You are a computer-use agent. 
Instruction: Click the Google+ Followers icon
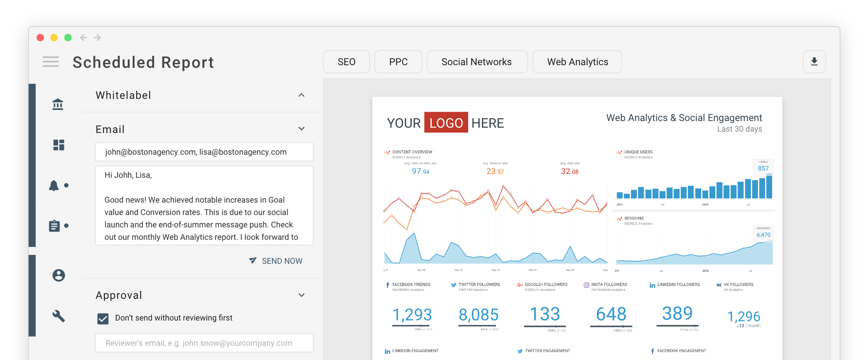pyautogui.click(x=520, y=285)
